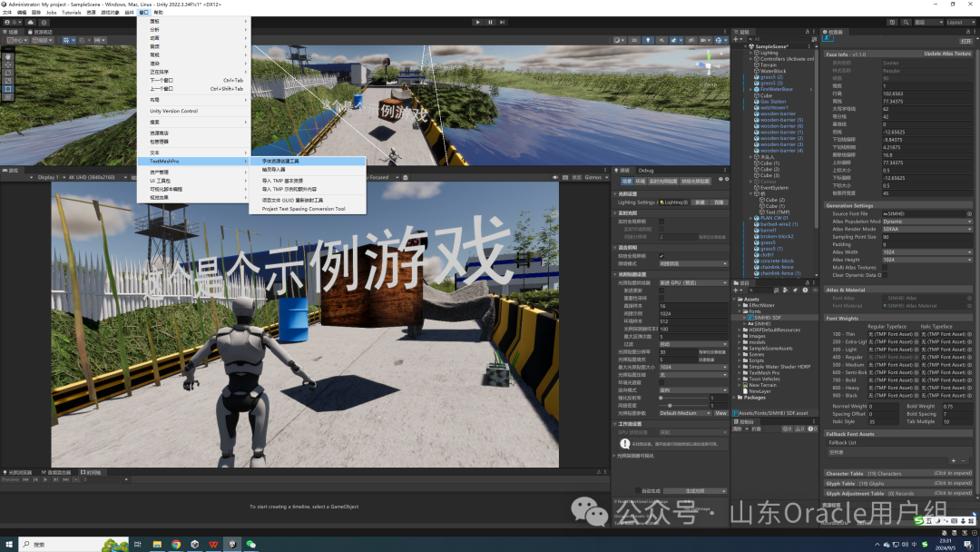The image size is (980, 552).
Task: Click the console error count icon
Action: pos(812,429)
